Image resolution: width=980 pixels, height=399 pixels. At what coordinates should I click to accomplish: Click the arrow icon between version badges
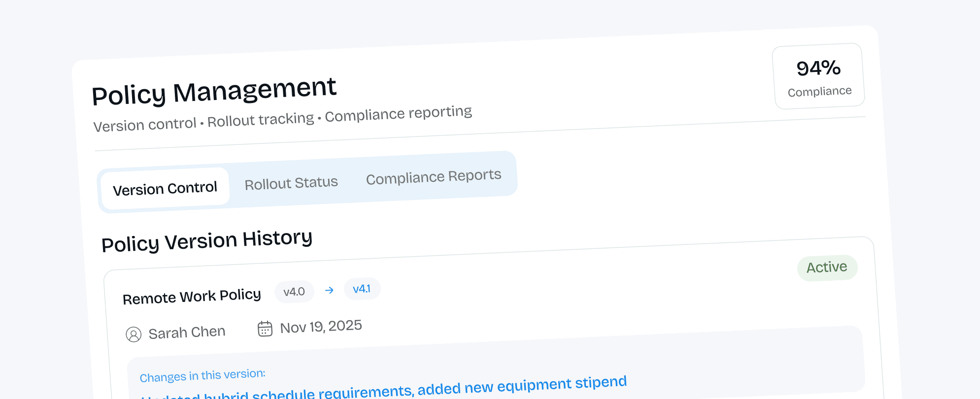pyautogui.click(x=329, y=290)
